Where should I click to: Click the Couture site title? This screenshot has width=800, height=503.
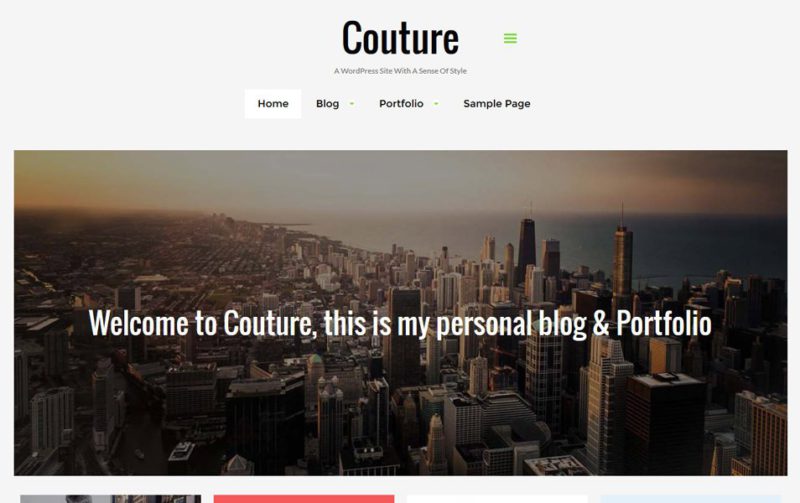[x=401, y=38]
